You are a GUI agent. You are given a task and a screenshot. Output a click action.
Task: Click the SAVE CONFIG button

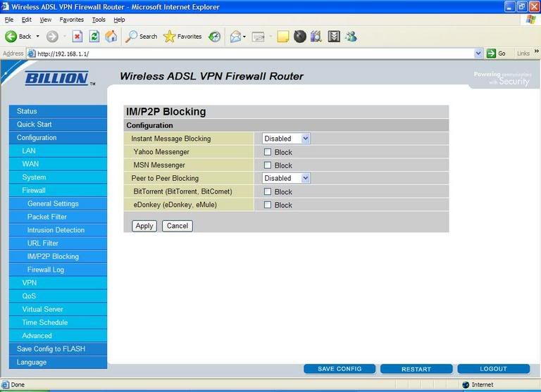click(340, 369)
